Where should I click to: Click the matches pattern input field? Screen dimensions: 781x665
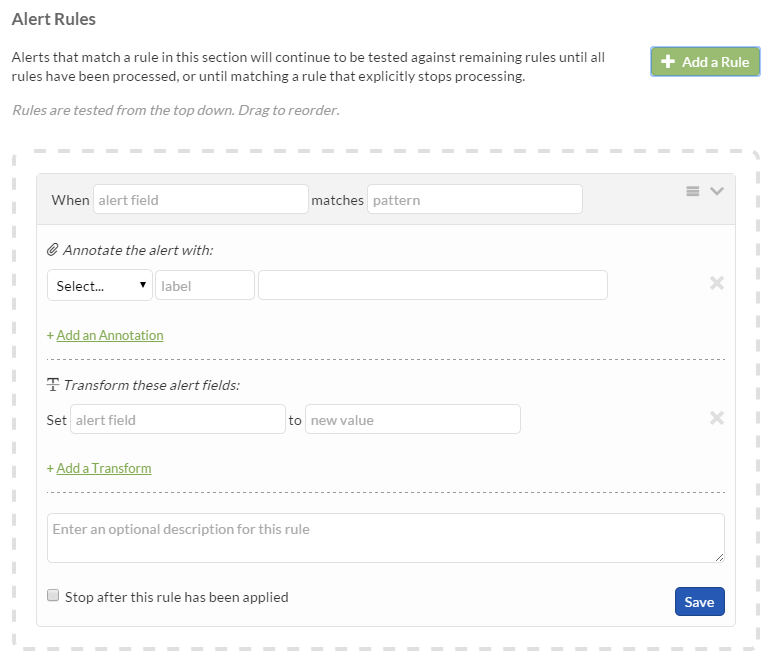point(474,200)
